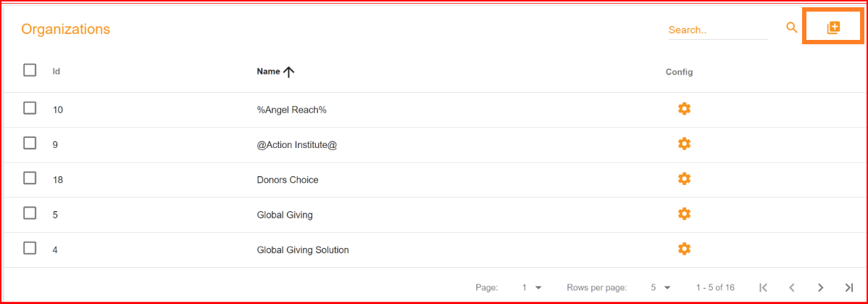This screenshot has height=304, width=868.
Task: Jump to the first page icon
Action: click(764, 287)
